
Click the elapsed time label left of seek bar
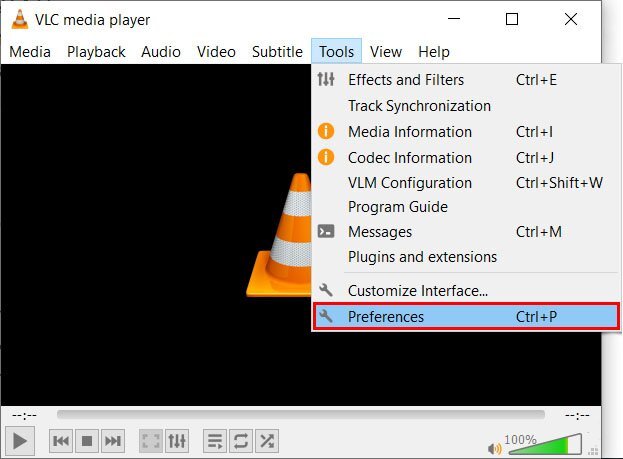pos(24,416)
